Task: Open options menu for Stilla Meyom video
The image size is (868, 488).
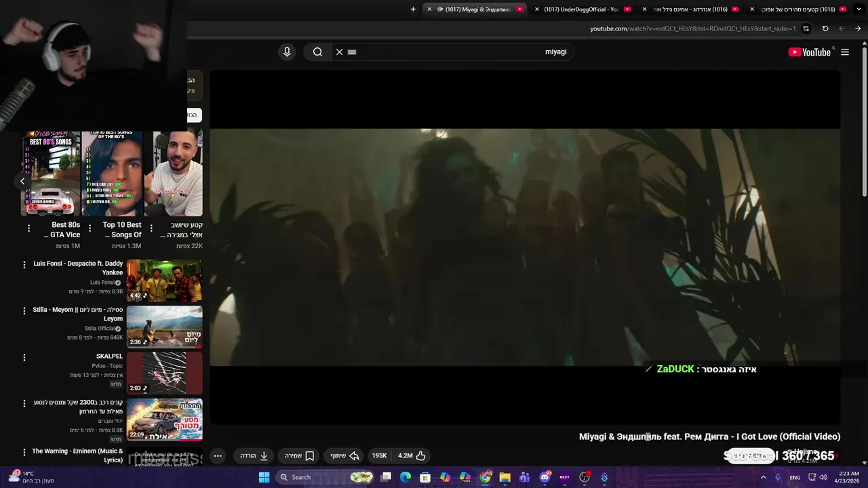Action: click(x=24, y=311)
